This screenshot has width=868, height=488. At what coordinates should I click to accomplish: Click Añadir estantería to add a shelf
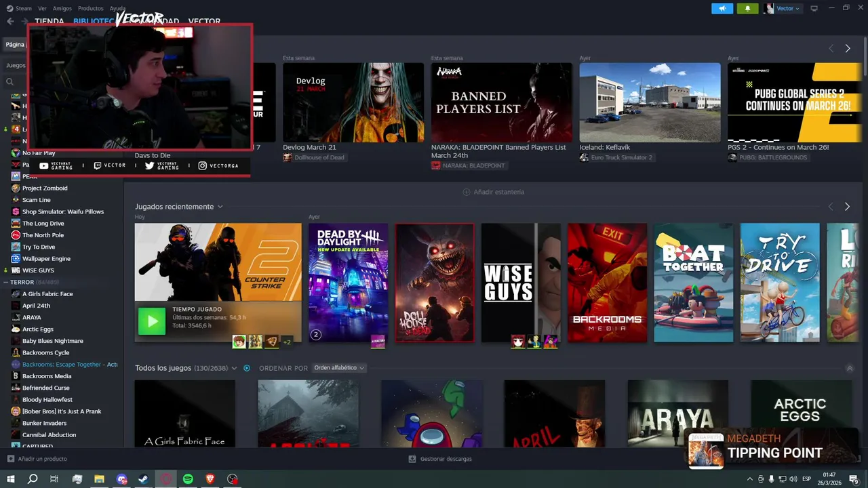[493, 192]
